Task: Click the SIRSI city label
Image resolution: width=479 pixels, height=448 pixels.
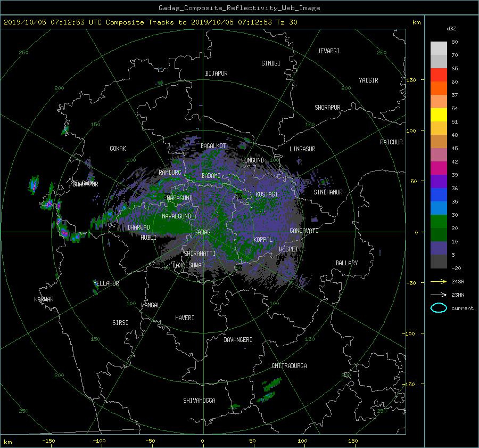Action: [x=120, y=323]
